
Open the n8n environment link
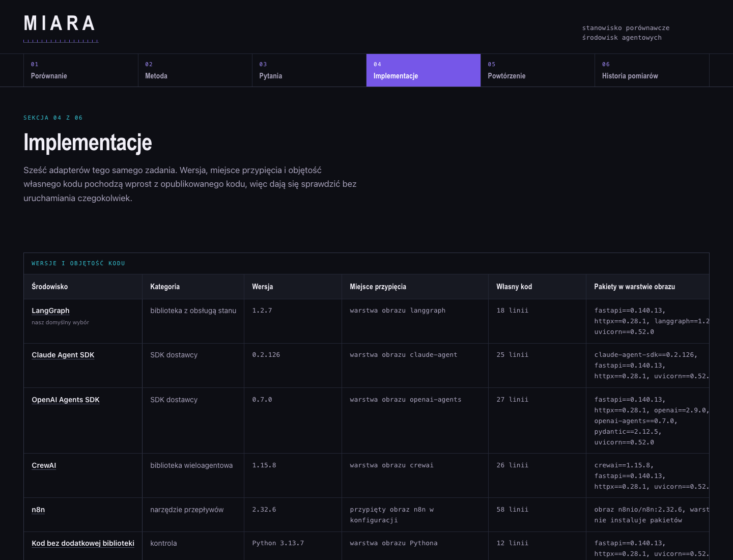pos(38,510)
